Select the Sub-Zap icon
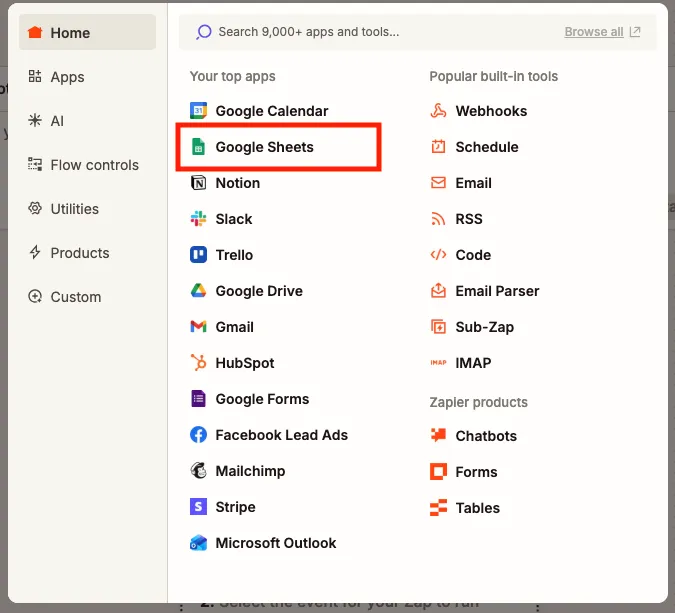Screen dimensions: 675x613 click(438, 327)
